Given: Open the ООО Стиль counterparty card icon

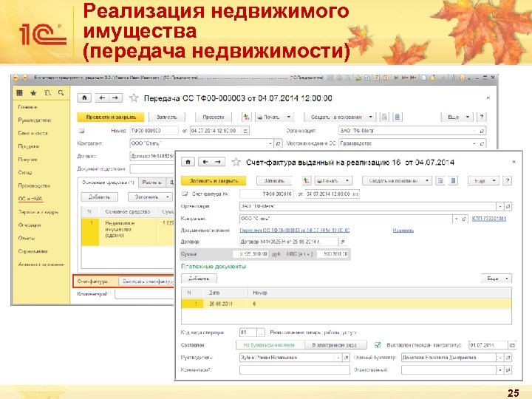Looking at the screenshot, I should click(x=279, y=143).
